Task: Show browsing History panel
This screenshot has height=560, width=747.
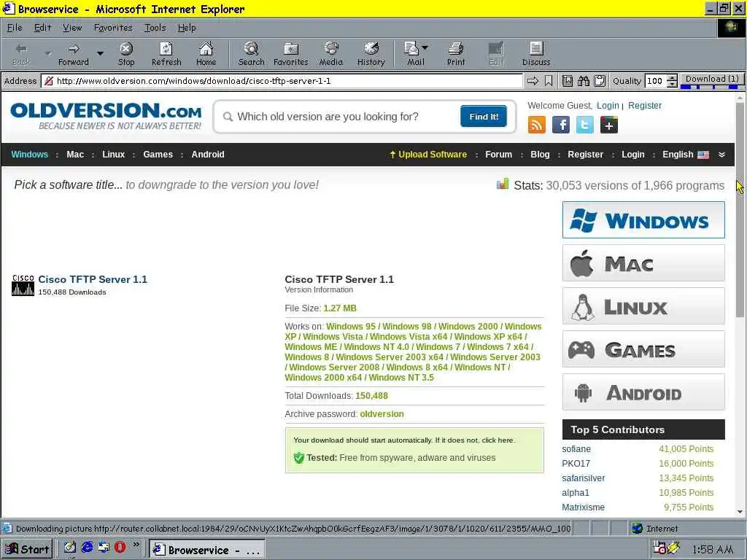Action: coord(371,54)
